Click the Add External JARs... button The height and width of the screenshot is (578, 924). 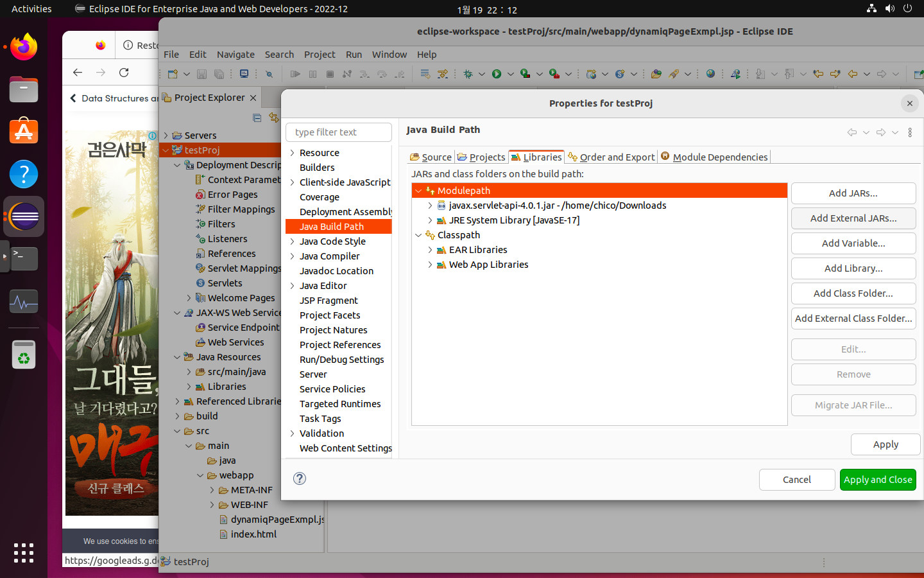pyautogui.click(x=853, y=218)
